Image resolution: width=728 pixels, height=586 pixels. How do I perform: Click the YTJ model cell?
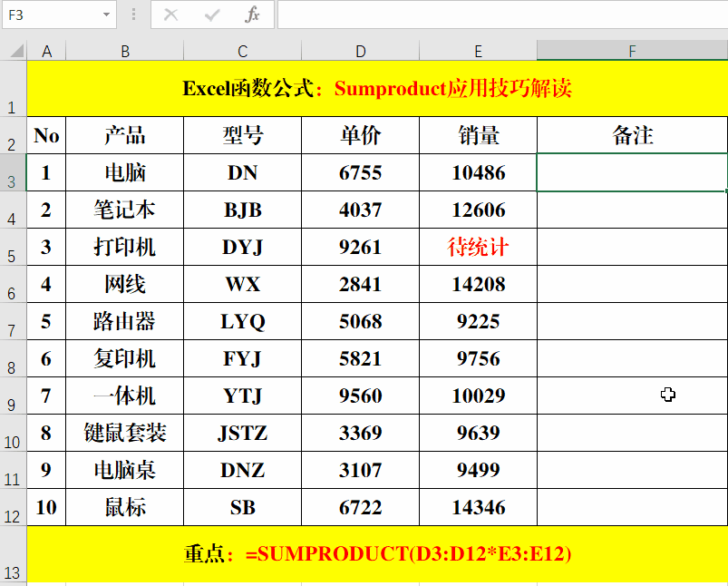[242, 396]
